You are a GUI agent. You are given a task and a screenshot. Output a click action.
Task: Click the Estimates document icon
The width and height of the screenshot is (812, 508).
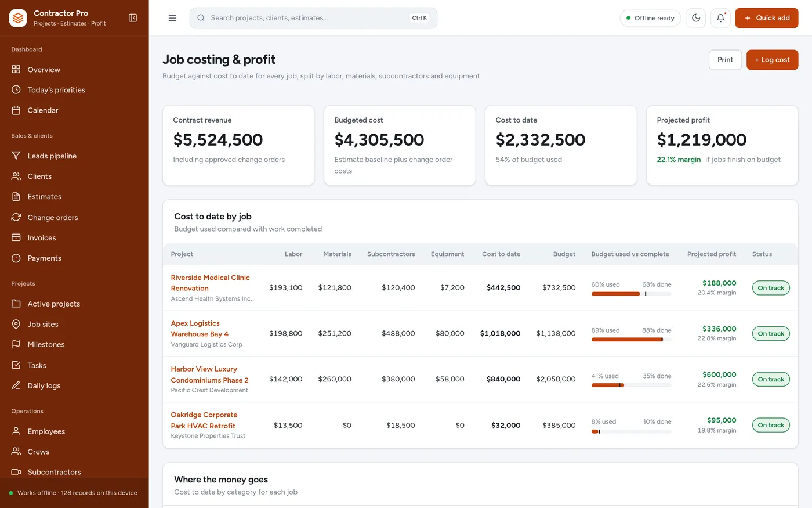point(16,196)
